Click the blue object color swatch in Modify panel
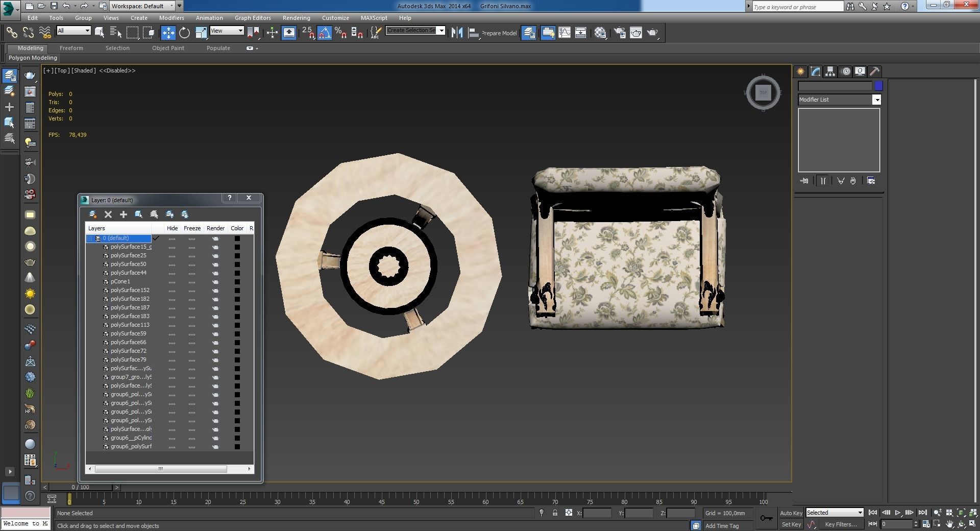The width and height of the screenshot is (980, 531). pyautogui.click(x=878, y=86)
